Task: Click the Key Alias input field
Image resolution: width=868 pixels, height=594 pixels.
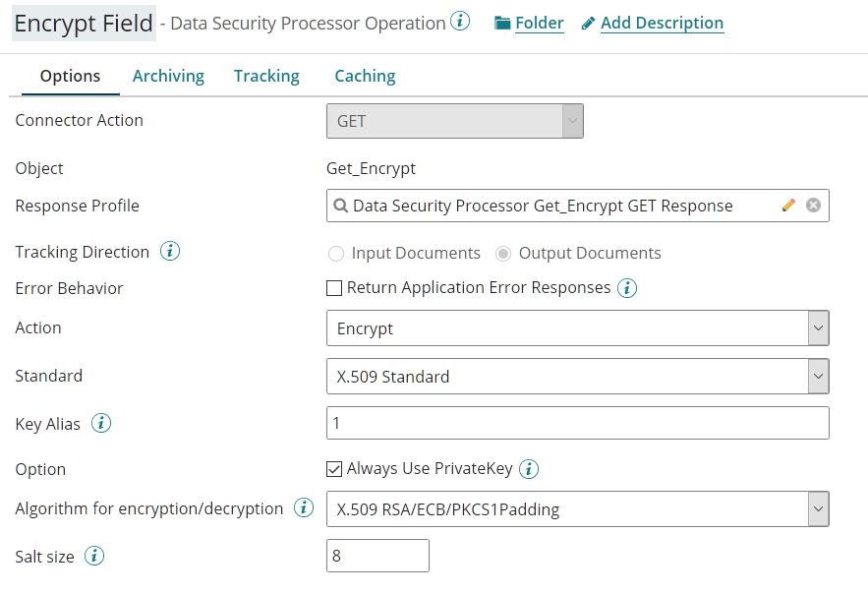Action: point(577,423)
